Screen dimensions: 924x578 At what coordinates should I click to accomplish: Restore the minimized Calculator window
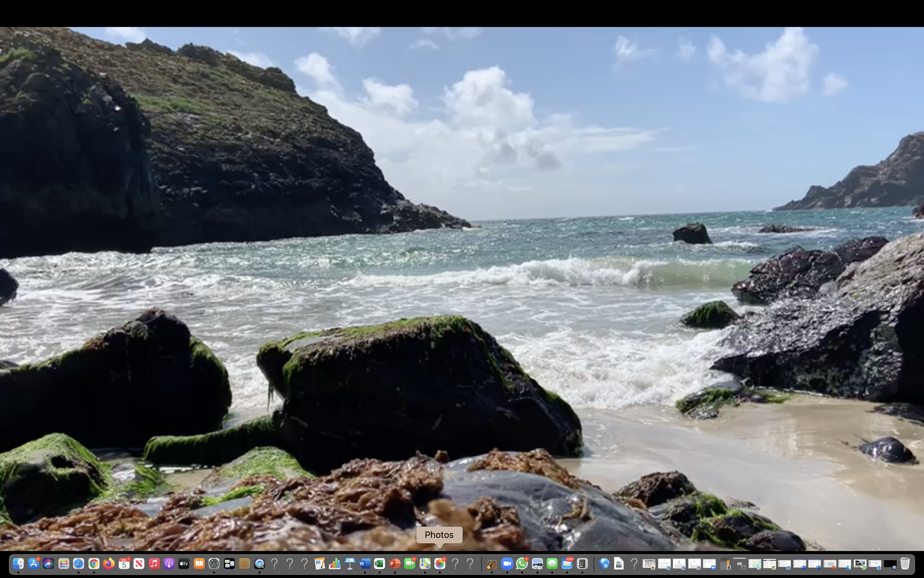click(725, 564)
